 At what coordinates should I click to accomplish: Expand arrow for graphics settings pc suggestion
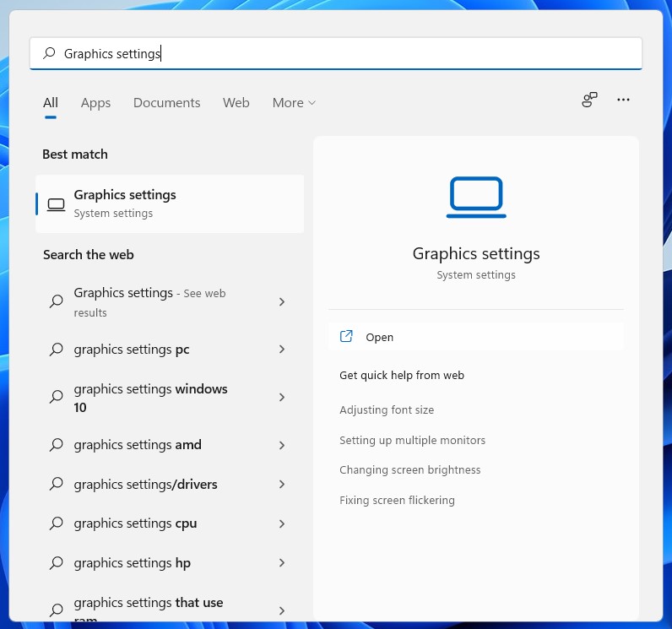point(282,350)
